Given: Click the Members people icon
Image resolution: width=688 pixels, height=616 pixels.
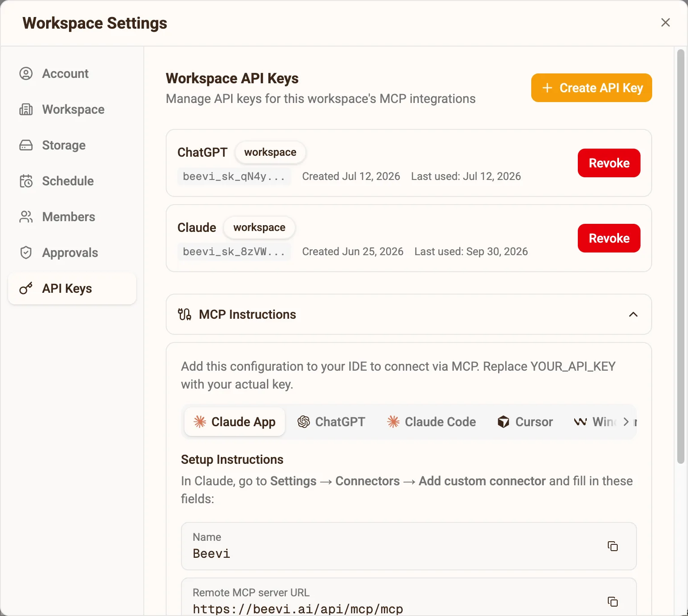Looking at the screenshot, I should pyautogui.click(x=26, y=217).
